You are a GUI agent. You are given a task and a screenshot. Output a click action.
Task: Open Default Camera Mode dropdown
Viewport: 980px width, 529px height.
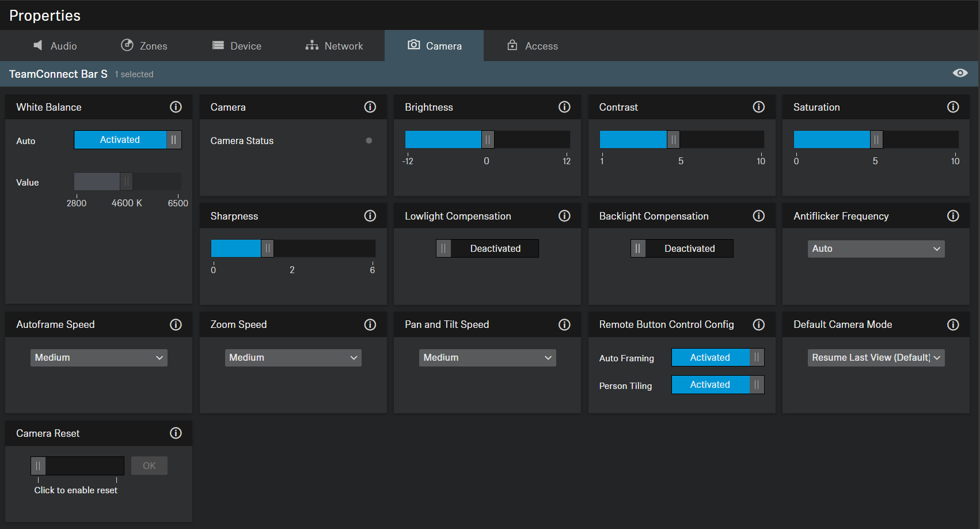875,358
